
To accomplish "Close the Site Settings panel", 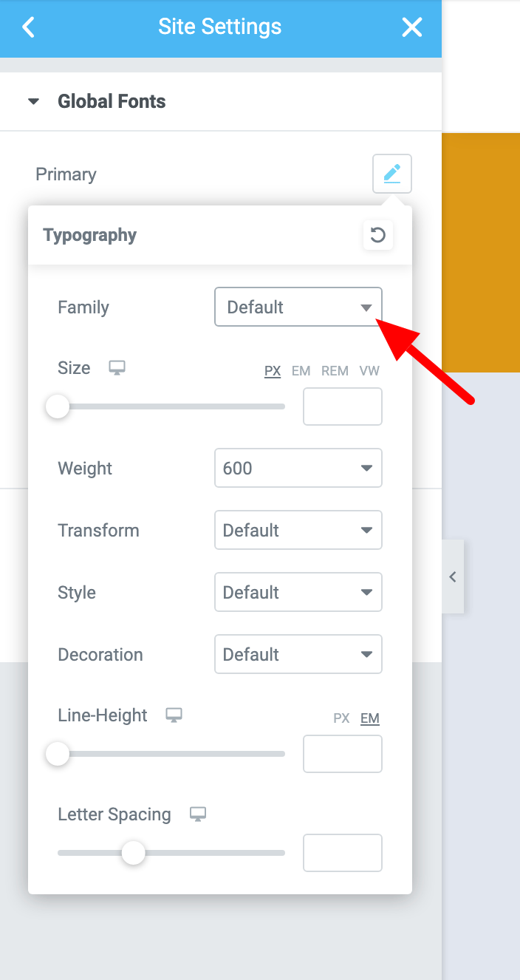I will 411,27.
